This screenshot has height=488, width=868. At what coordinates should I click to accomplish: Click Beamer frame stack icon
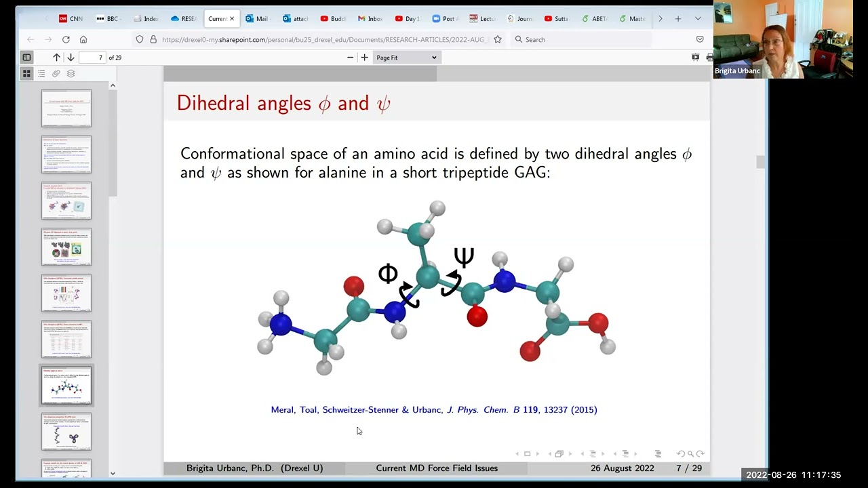[x=559, y=453]
